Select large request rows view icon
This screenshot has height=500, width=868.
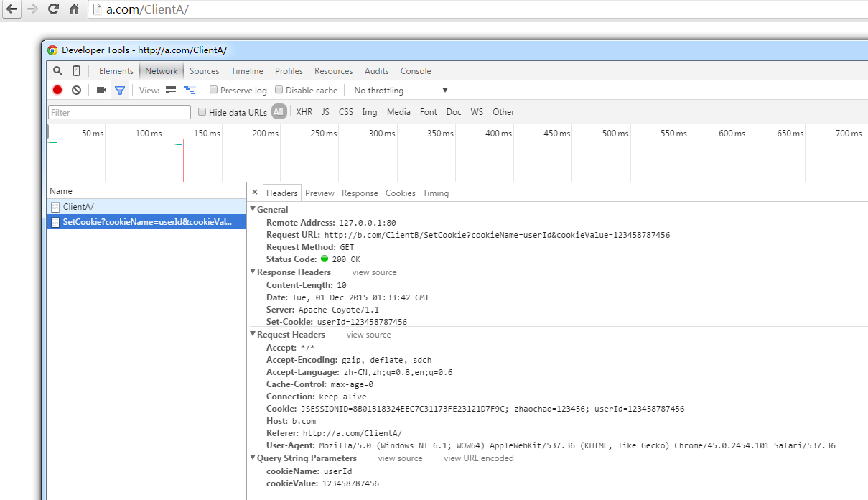click(171, 90)
